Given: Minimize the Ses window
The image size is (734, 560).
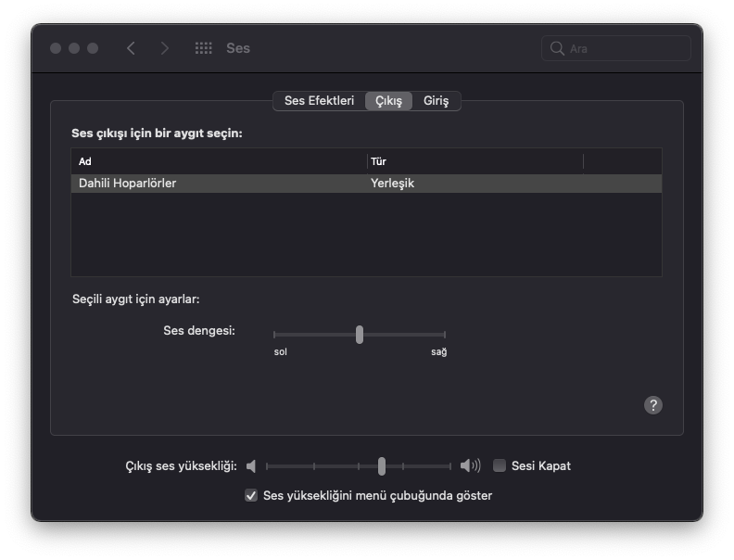Looking at the screenshot, I should click(74, 48).
